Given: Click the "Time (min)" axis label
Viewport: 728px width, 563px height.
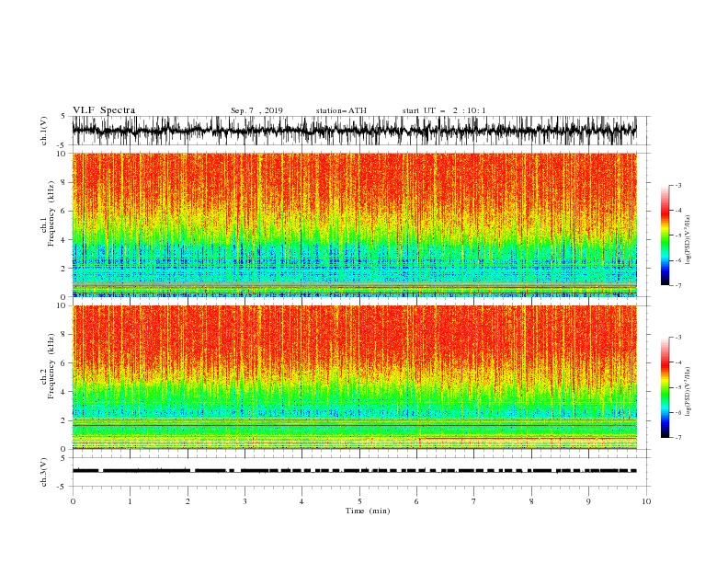Looking at the screenshot, I should point(368,511).
